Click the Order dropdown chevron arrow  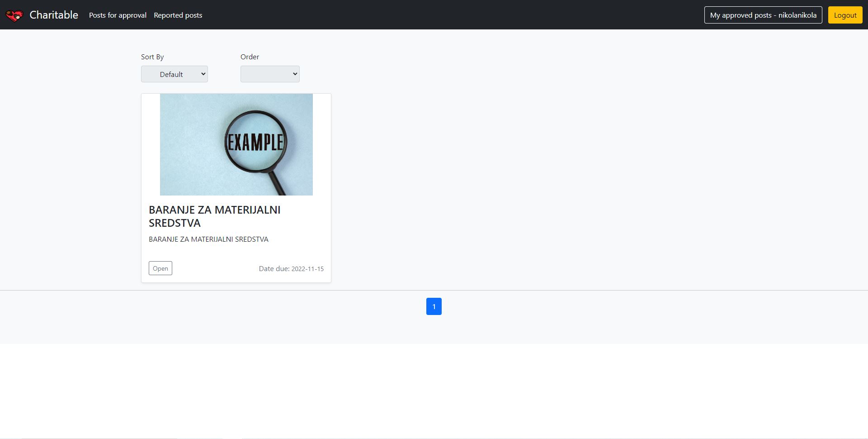point(295,74)
